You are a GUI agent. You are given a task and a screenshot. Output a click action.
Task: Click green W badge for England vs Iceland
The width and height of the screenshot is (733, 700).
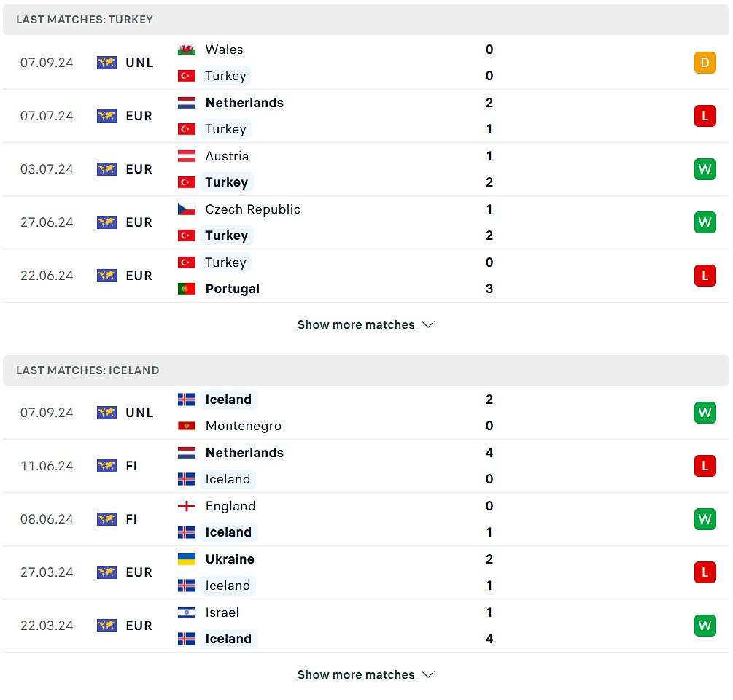(705, 519)
